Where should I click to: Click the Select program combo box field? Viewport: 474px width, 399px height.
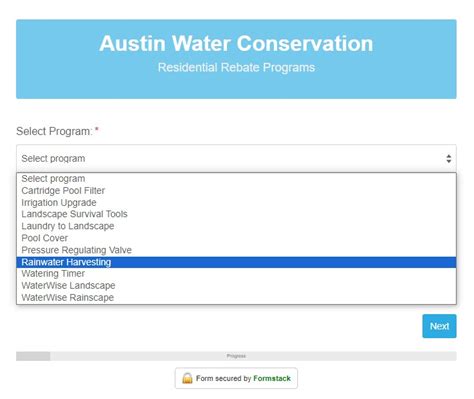[236, 158]
